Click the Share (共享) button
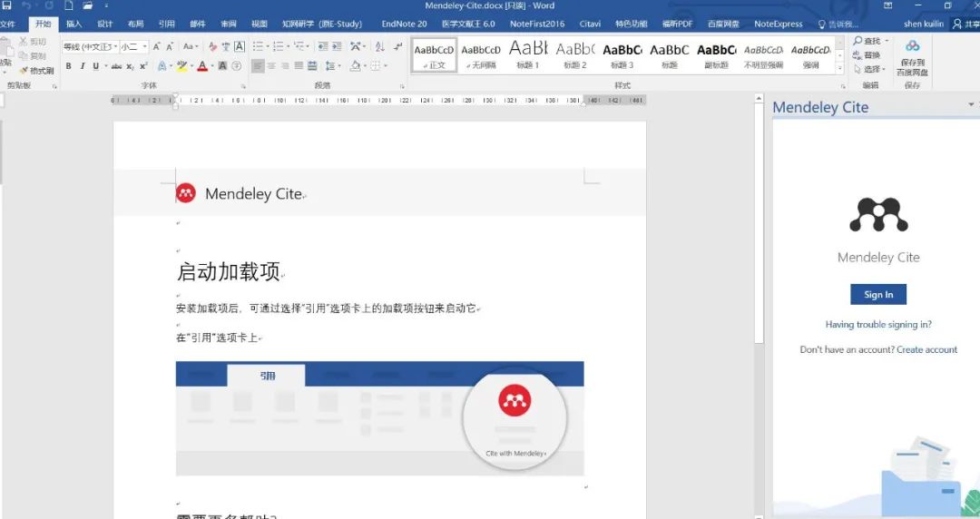Image resolution: width=980 pixels, height=519 pixels. [965, 24]
